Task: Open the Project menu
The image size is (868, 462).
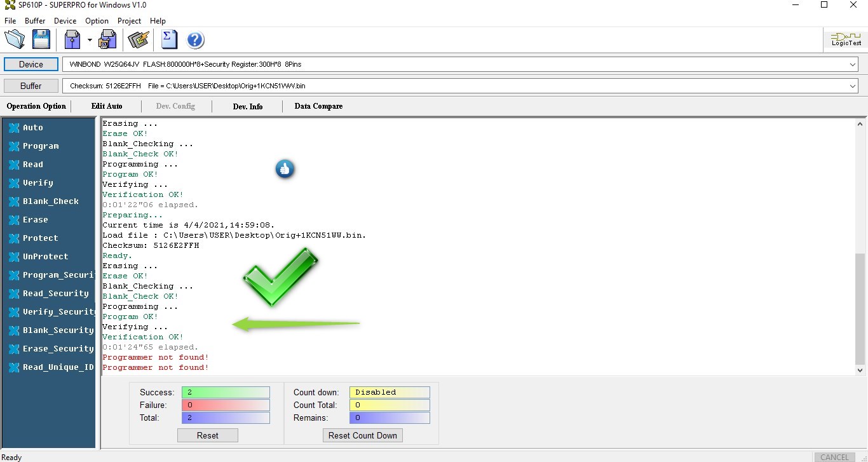Action: 130,21
